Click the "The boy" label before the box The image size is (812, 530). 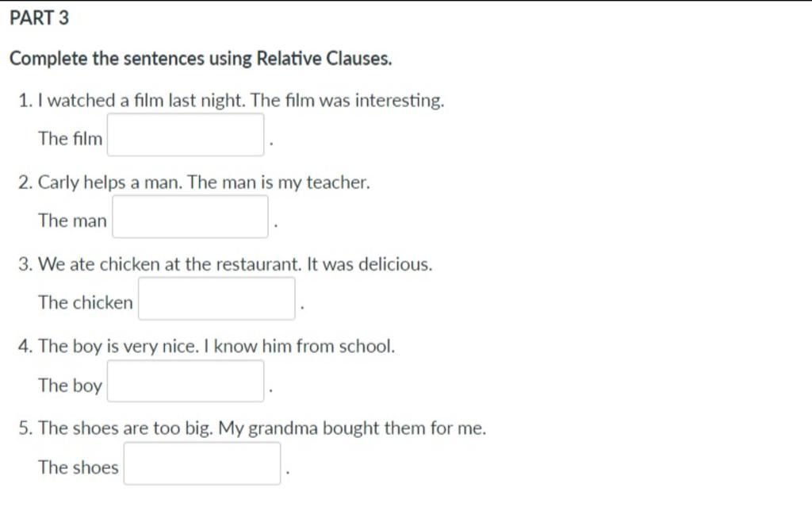[x=71, y=386]
